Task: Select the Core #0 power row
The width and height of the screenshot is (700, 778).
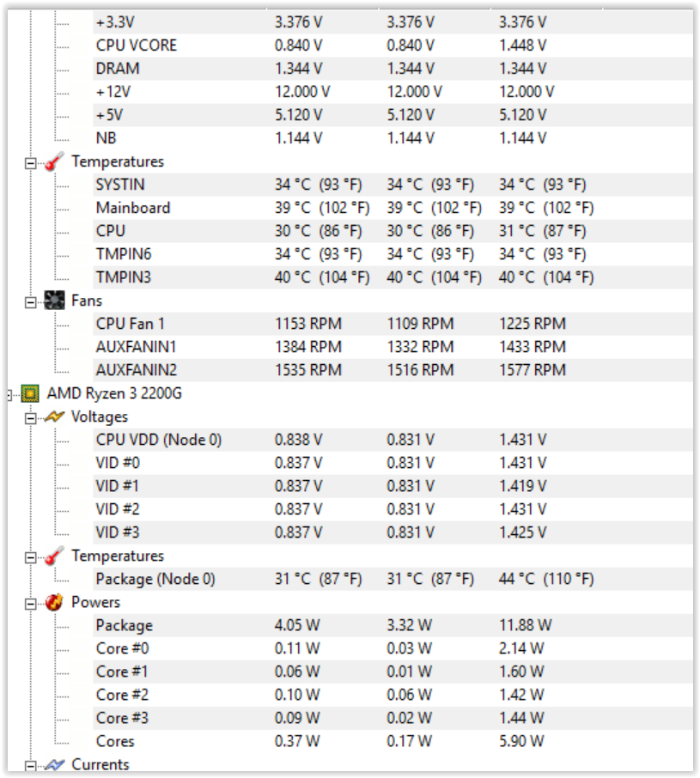Action: pyautogui.click(x=122, y=648)
